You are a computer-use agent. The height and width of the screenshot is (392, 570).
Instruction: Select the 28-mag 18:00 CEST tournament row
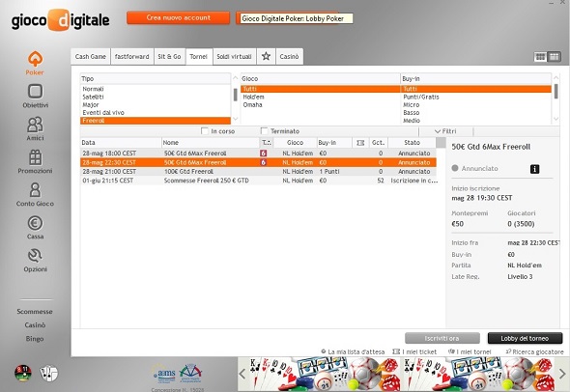pos(258,154)
